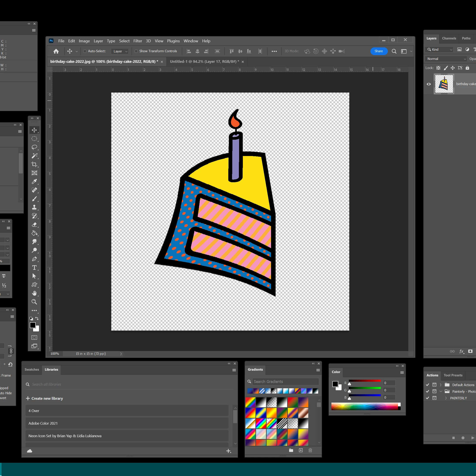Expand the Default Actions folder
Image resolution: width=476 pixels, height=476 pixels.
(441, 385)
